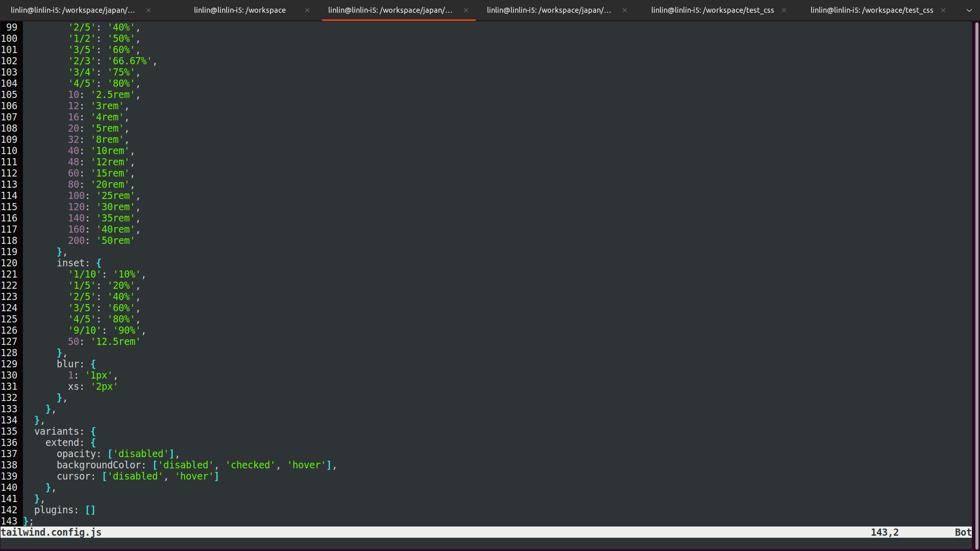The width and height of the screenshot is (980, 551).
Task: Click line number 120 in gutter
Action: [9, 263]
